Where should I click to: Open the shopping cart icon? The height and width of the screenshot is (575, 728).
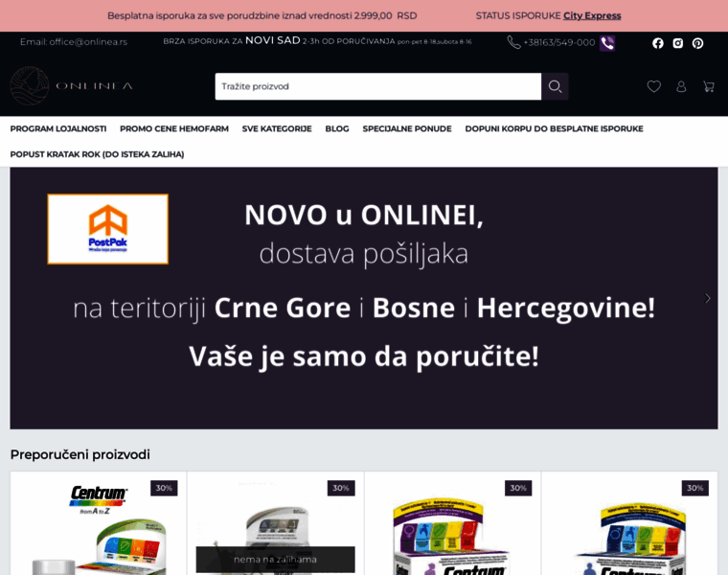(709, 86)
